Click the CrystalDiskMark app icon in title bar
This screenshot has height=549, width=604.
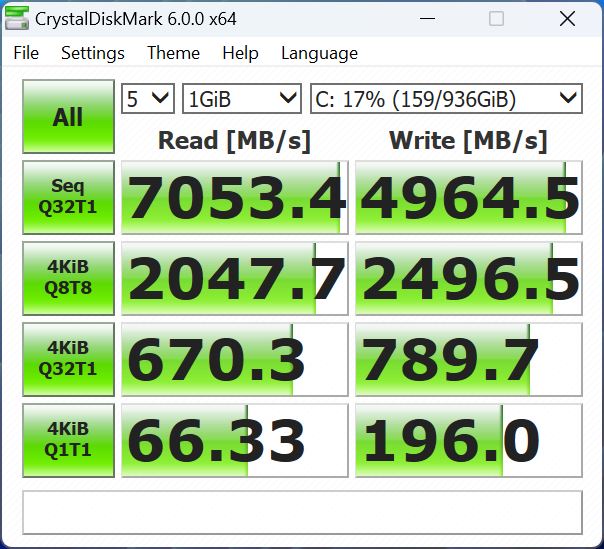point(17,19)
